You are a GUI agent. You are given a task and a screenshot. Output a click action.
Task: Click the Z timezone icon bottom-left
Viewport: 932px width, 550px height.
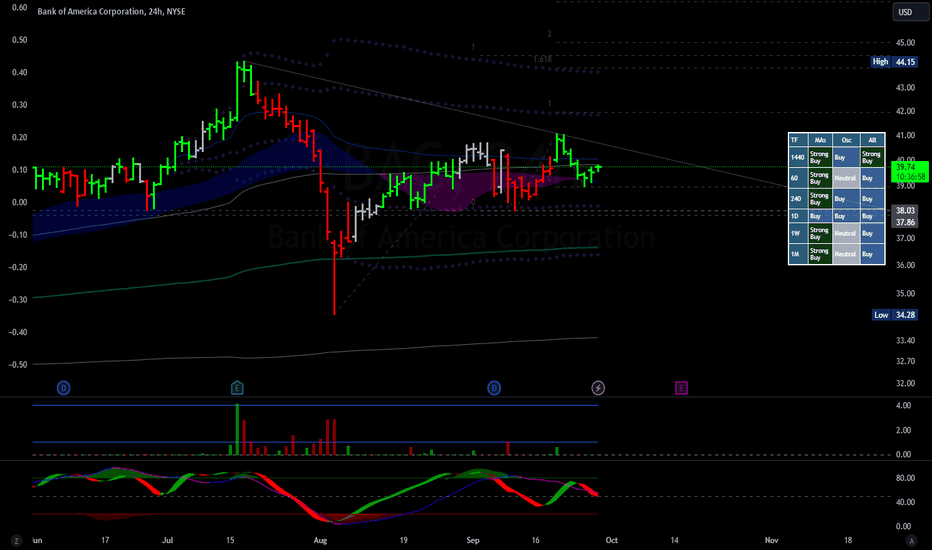pyautogui.click(x=16, y=540)
